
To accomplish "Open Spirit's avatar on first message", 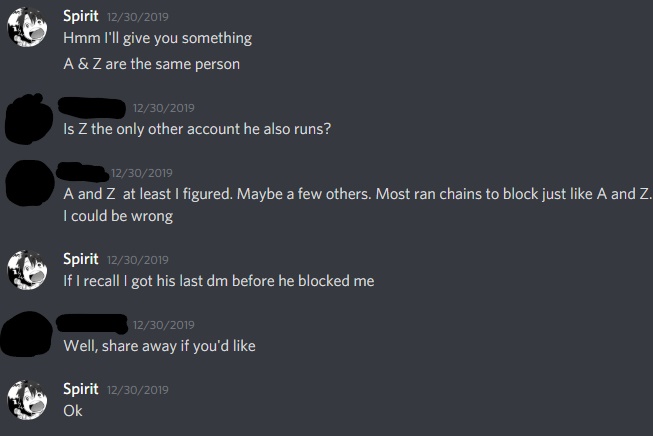I will tap(27, 27).
